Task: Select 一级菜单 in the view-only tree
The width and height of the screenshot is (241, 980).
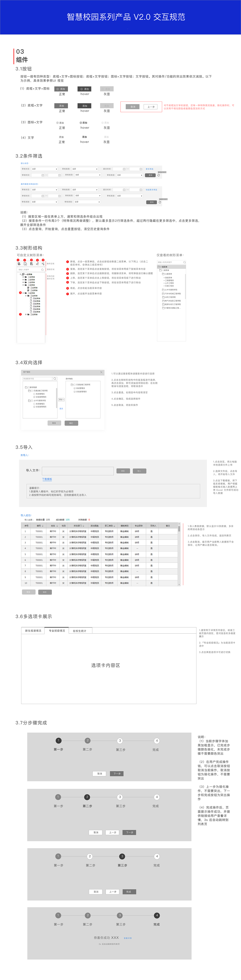Action: pos(172,267)
